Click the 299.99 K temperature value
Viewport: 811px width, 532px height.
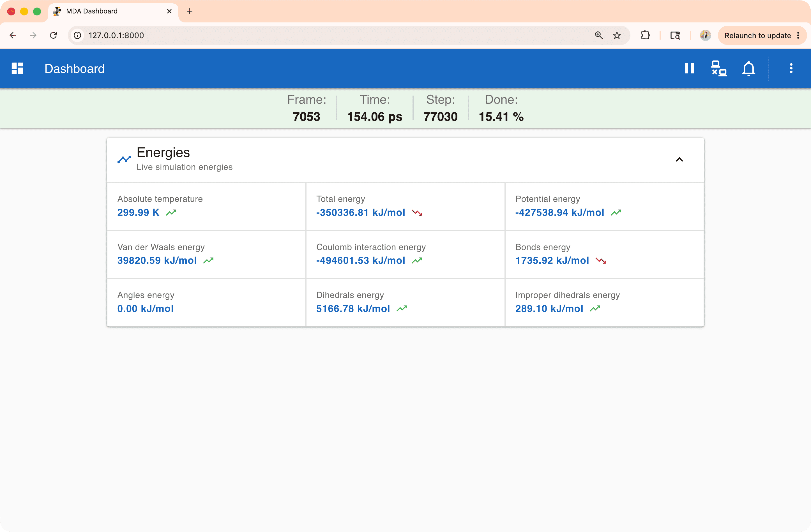pyautogui.click(x=138, y=212)
